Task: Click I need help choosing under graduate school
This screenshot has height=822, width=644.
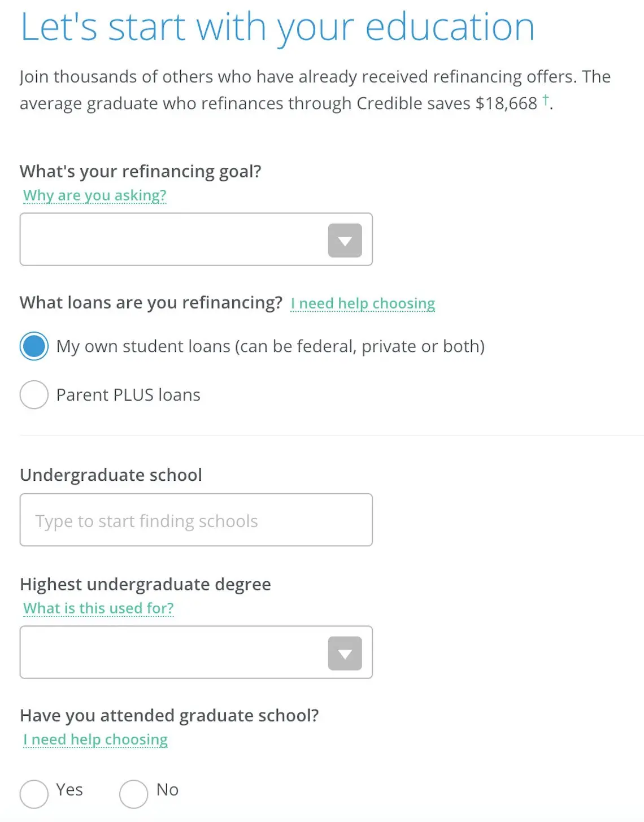Action: [95, 740]
